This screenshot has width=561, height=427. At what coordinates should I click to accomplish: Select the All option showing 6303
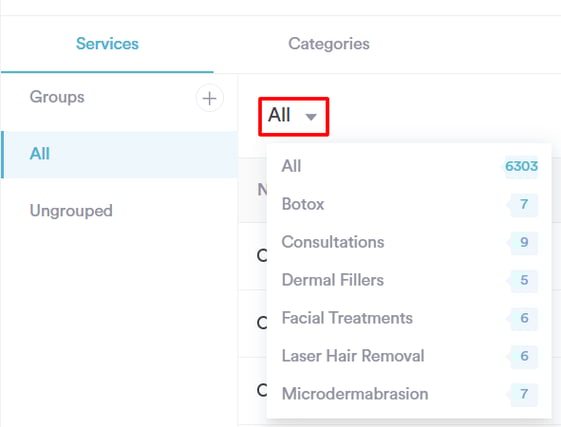click(x=409, y=166)
